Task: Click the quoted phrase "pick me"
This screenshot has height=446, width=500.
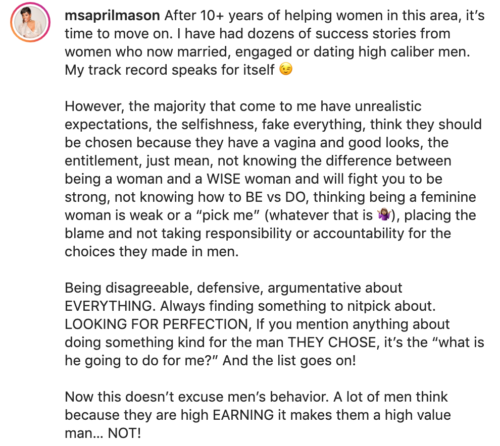Action: [x=228, y=215]
